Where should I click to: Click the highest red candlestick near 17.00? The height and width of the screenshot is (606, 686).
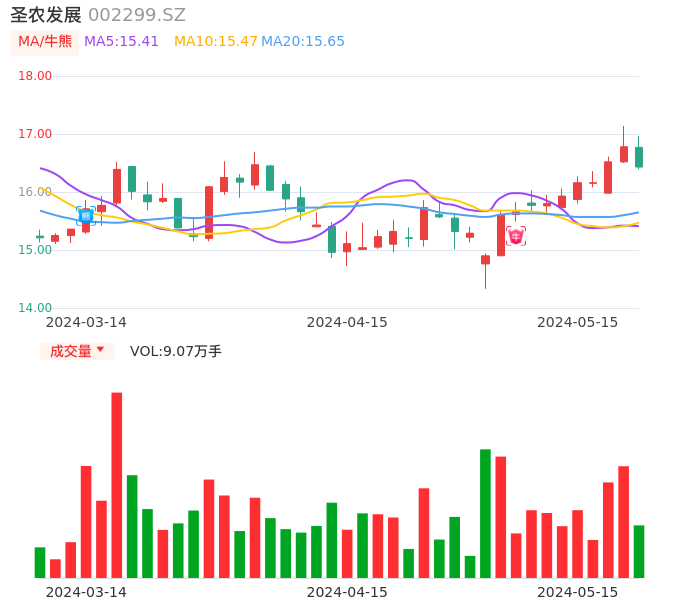coord(624,154)
